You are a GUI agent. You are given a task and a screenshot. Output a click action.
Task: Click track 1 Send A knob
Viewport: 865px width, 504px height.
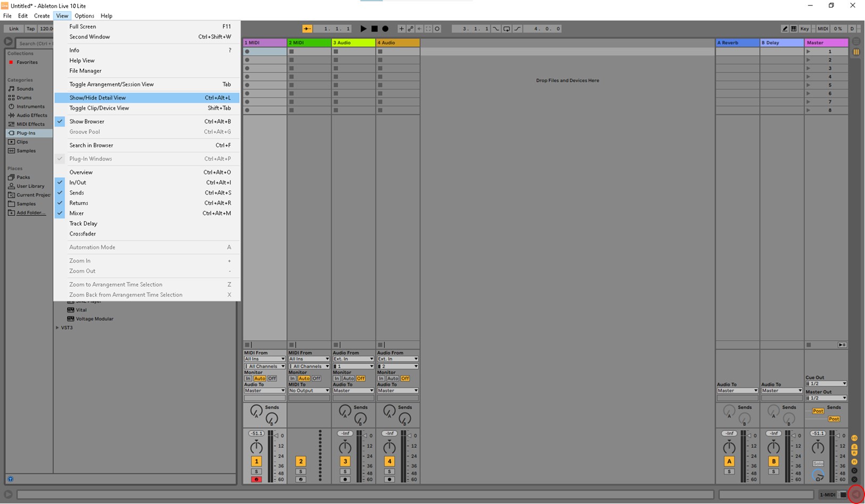click(256, 411)
